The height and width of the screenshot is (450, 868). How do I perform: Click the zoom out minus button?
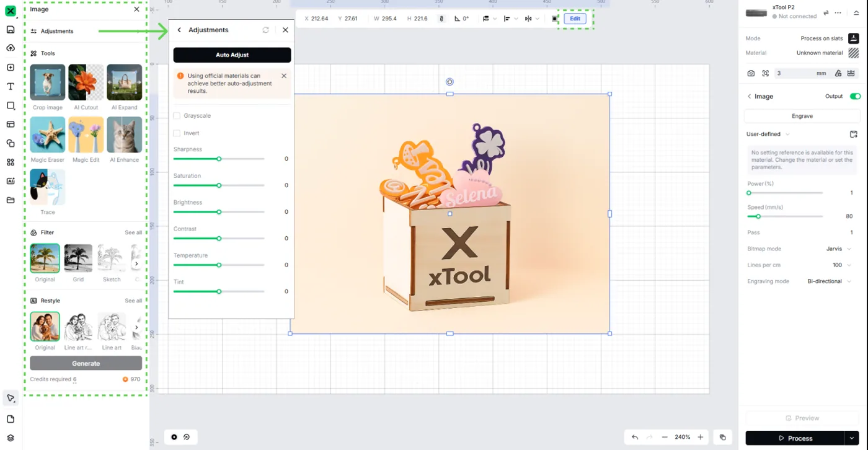[665, 437]
